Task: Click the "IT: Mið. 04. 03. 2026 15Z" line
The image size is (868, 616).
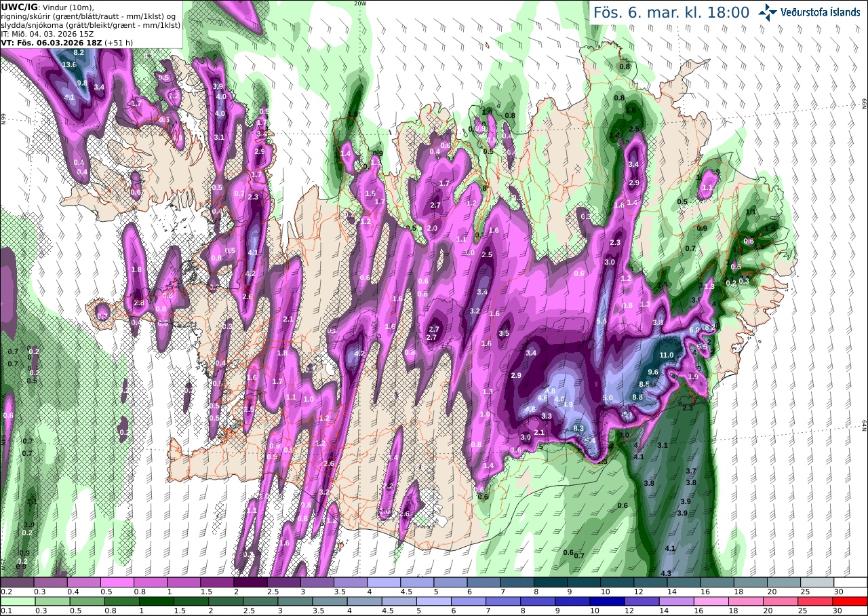Action: 47,33
